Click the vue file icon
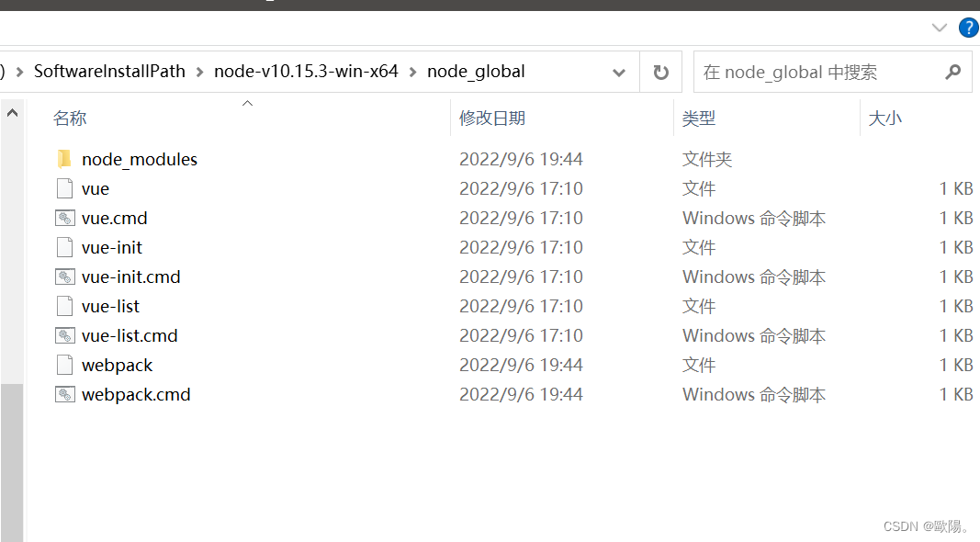 (64, 189)
